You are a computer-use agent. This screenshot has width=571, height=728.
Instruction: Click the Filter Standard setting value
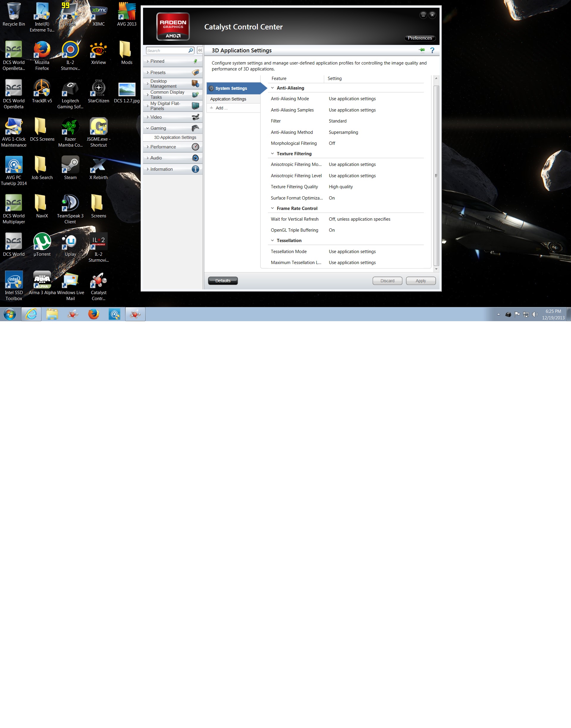(x=338, y=121)
